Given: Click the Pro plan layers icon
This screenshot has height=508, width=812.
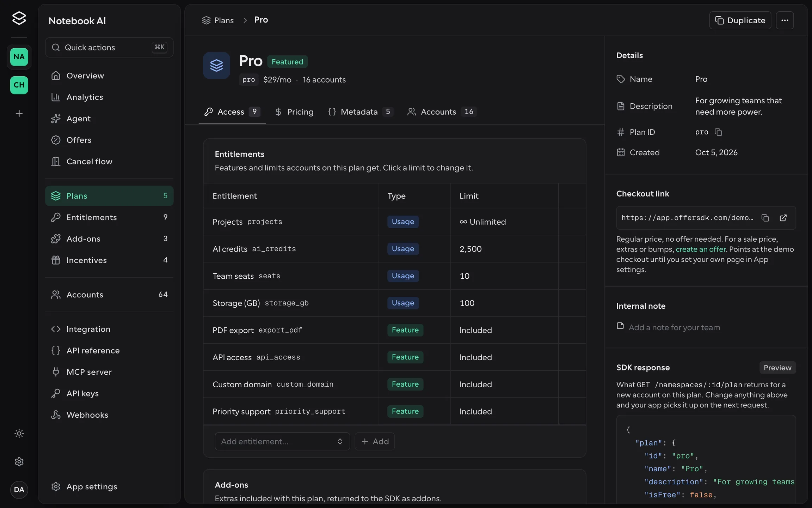Looking at the screenshot, I should click(x=216, y=66).
